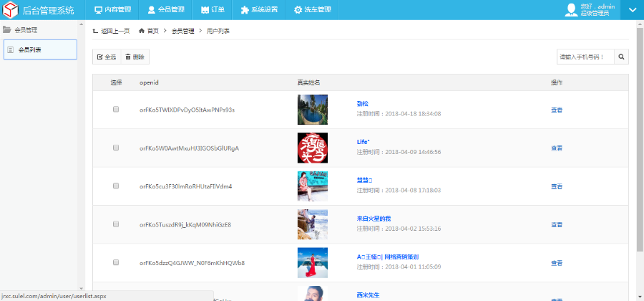Viewport: 644px width, 301px height.
Task: Click the home icon in breadcrumb
Action: click(142, 32)
